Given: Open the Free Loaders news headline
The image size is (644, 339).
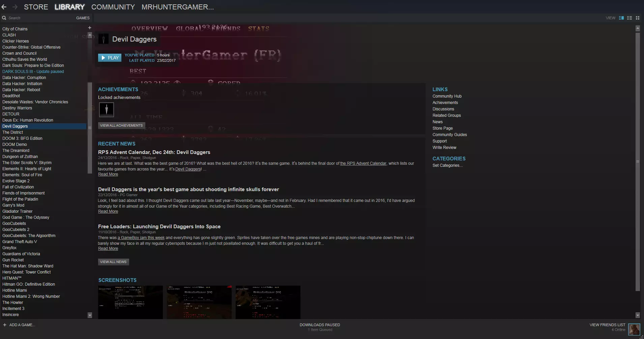Looking at the screenshot, I should coord(159,227).
